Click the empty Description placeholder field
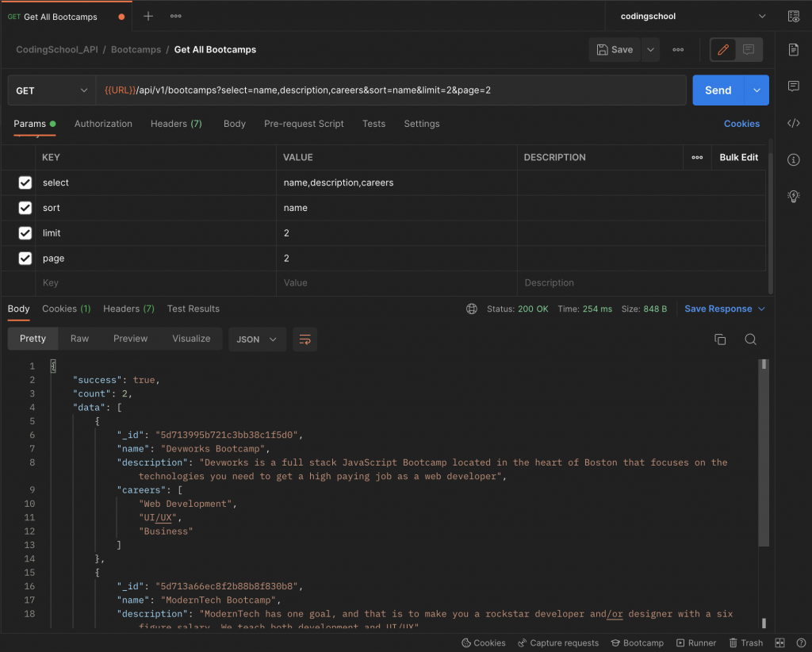 [x=642, y=282]
